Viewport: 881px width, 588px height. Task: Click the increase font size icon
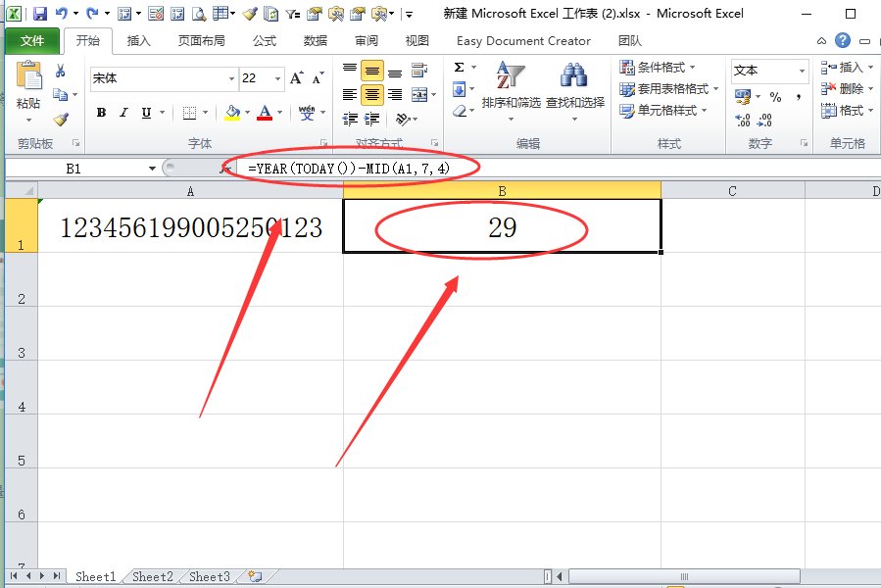298,78
